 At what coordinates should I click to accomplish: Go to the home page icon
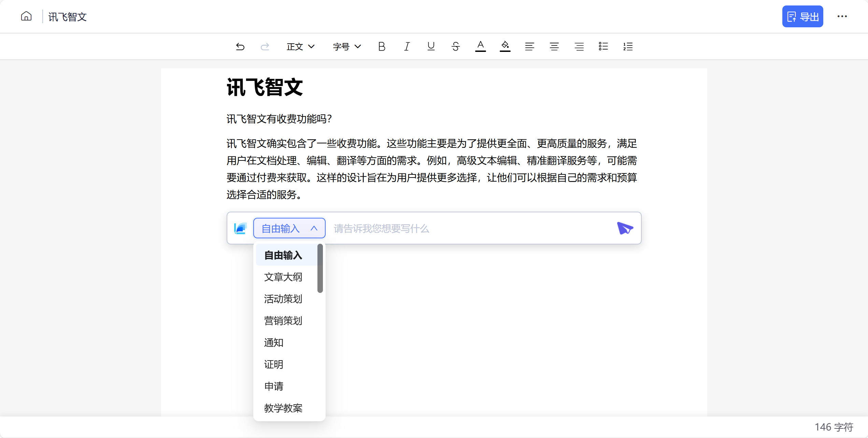coord(26,16)
